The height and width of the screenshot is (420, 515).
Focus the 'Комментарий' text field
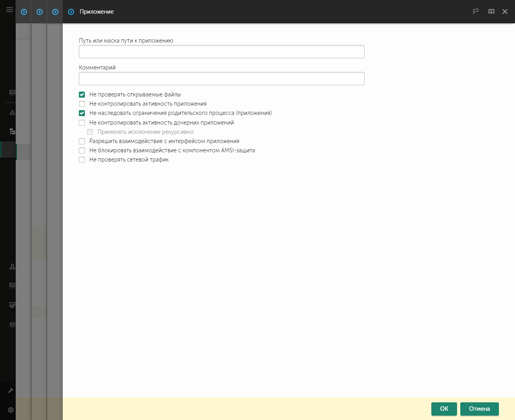click(221, 79)
